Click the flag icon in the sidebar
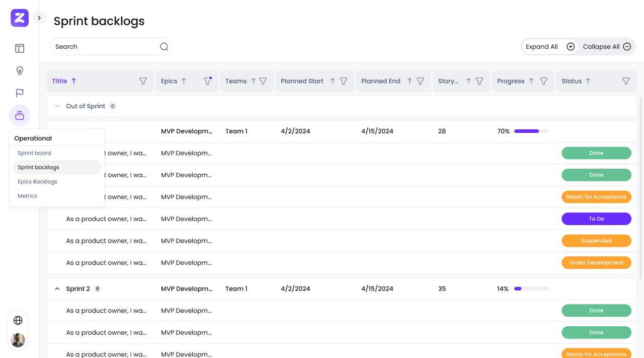This screenshot has height=358, width=644. tap(20, 93)
